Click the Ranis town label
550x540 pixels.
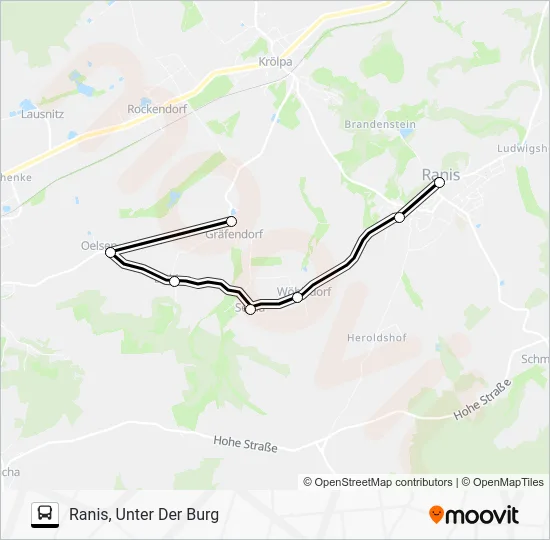point(441,174)
